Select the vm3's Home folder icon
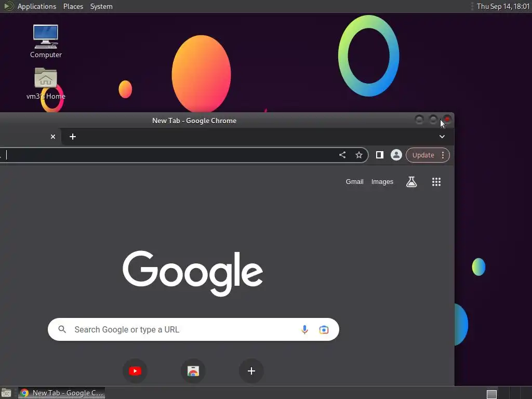The height and width of the screenshot is (399, 532). tap(46, 84)
